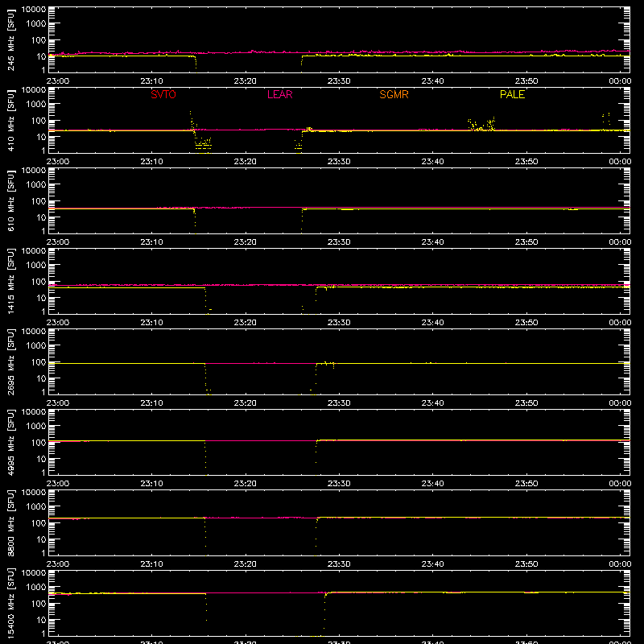The height and width of the screenshot is (644, 644).
Task: Click 00:00 label below the 245 MHz plot
Action: point(620,81)
